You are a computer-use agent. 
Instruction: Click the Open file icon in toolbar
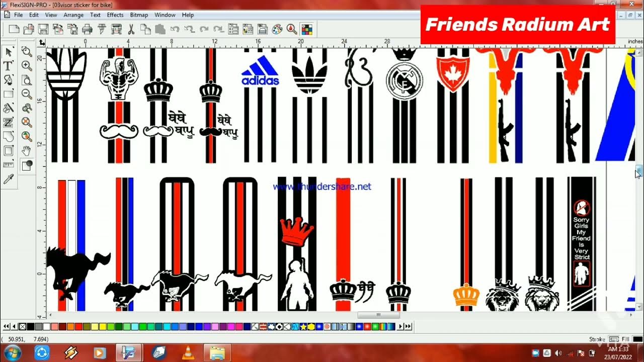pos(29,29)
